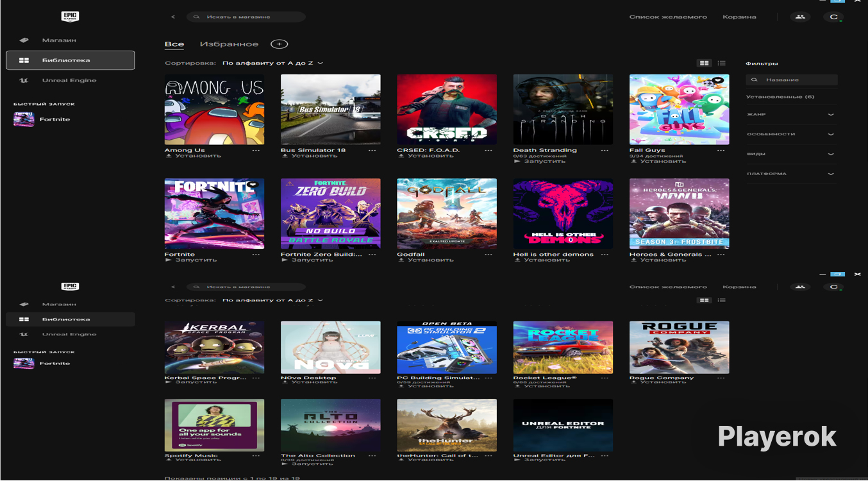Open the alphabetical sort order dropdown

tap(272, 63)
